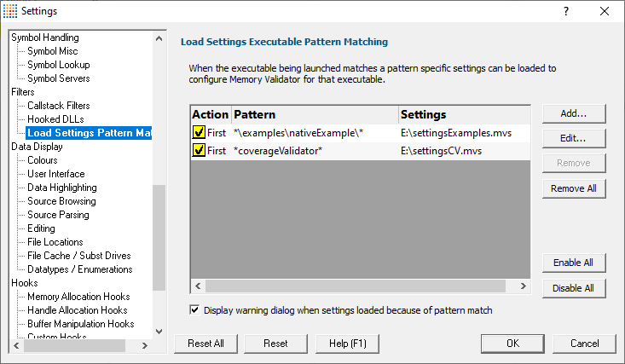
Task: Click the tree vertical scrollbar thumb
Action: [x=159, y=238]
